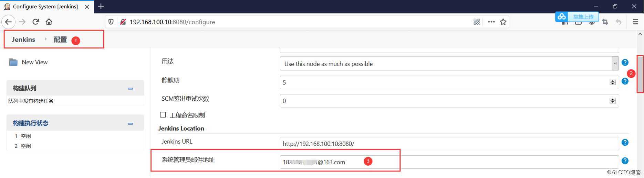Click the breadcrumb arrow after Jenkins
Viewport: 644px width, 178px height.
click(45, 40)
